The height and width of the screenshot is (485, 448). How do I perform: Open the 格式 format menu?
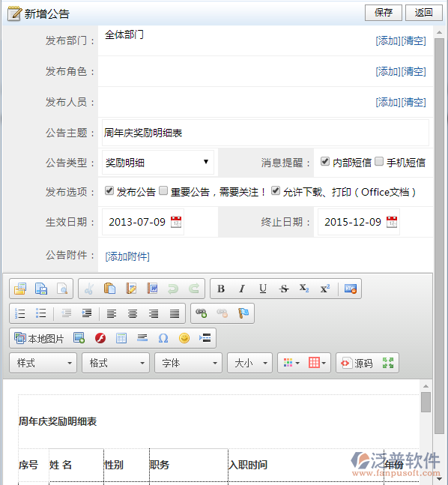115,363
